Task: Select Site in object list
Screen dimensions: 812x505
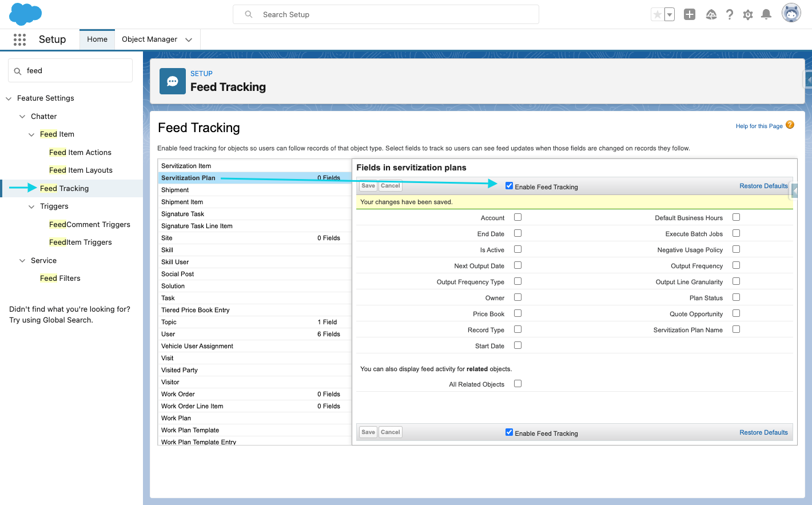Action: 254,238
